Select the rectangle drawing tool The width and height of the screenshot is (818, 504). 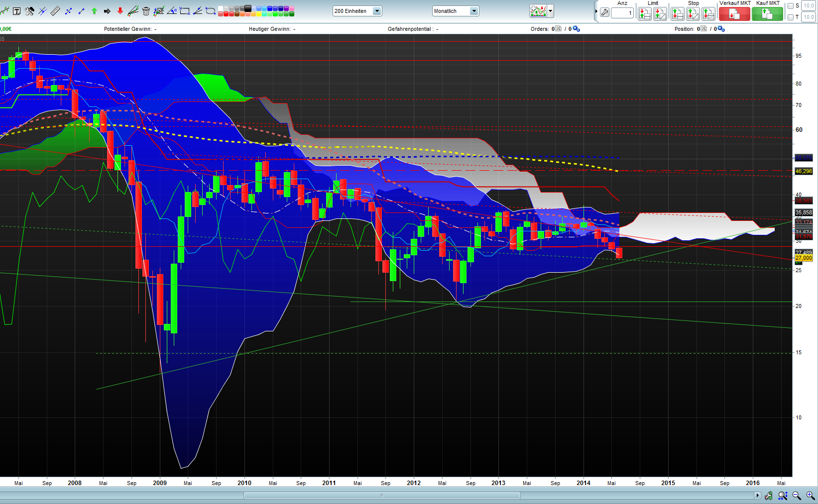185,11
